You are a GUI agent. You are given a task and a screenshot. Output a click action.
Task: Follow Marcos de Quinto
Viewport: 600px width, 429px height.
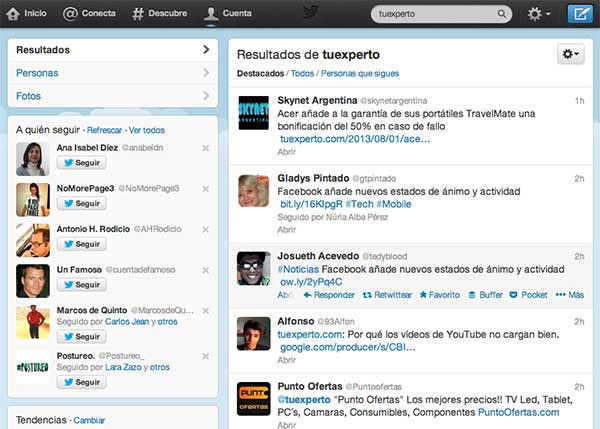[x=82, y=337]
